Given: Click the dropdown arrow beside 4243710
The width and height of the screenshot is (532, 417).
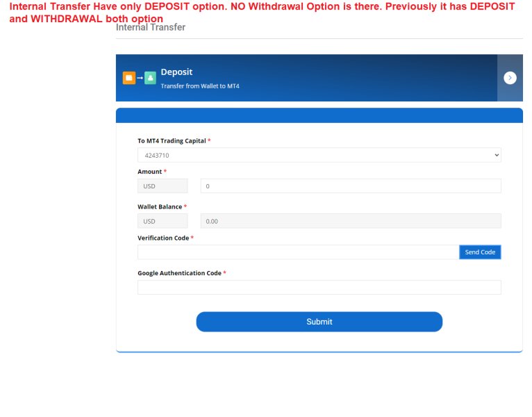Looking at the screenshot, I should point(497,155).
